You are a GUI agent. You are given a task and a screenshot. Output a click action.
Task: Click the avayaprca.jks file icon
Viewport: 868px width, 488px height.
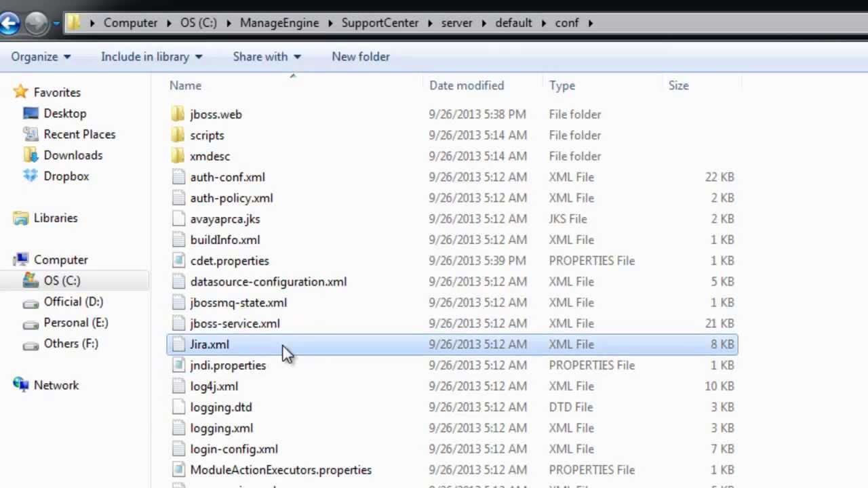click(x=178, y=219)
